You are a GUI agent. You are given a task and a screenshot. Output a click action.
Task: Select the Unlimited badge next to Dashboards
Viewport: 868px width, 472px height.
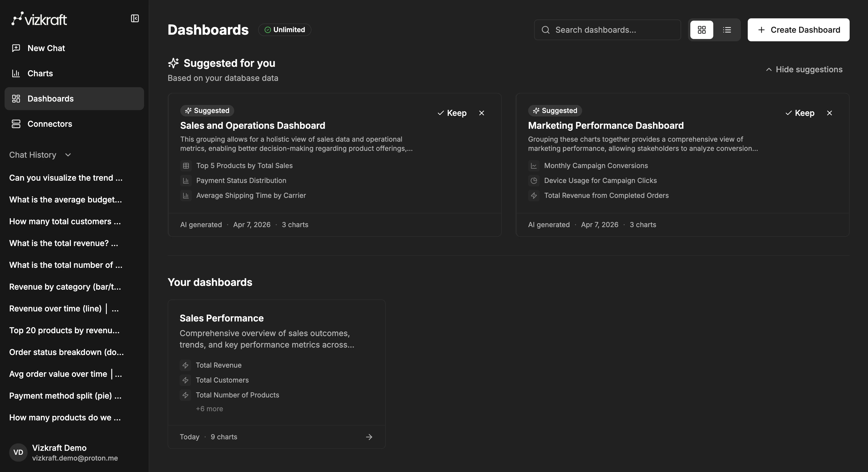[284, 30]
